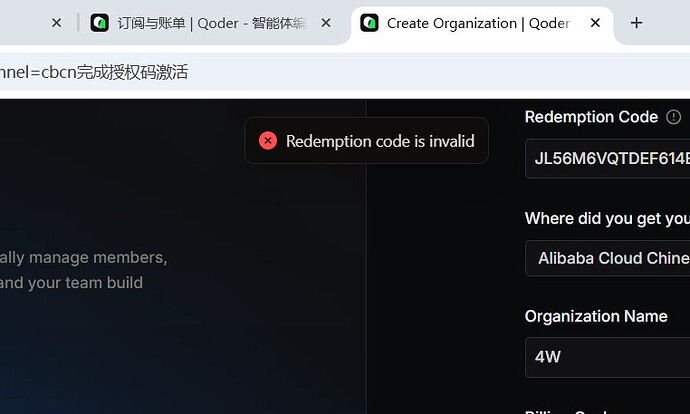This screenshot has width=690, height=414.
Task: Click the Qoder favicon on Create Organization tab
Action: coord(369,23)
